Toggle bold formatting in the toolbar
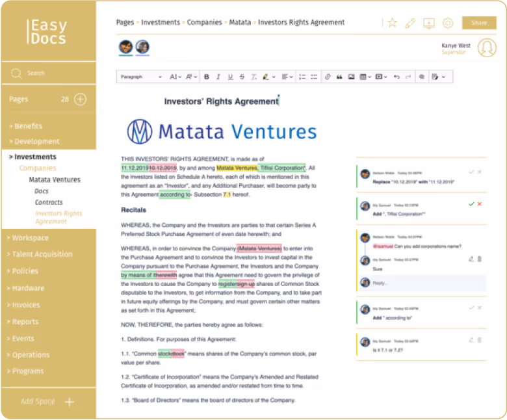The image size is (507, 420). click(x=207, y=77)
